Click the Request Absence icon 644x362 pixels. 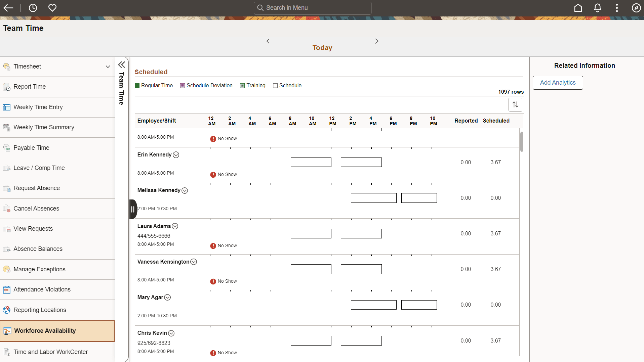click(x=7, y=188)
